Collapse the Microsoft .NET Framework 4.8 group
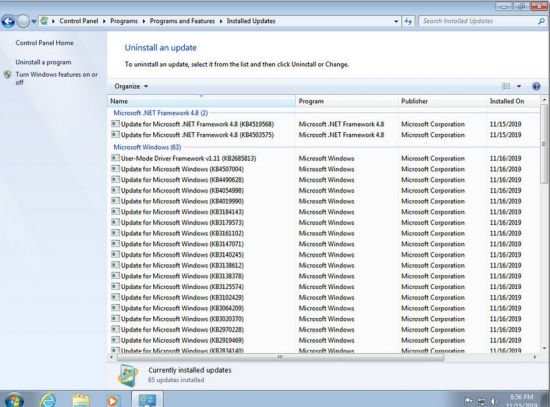 tap(161, 113)
